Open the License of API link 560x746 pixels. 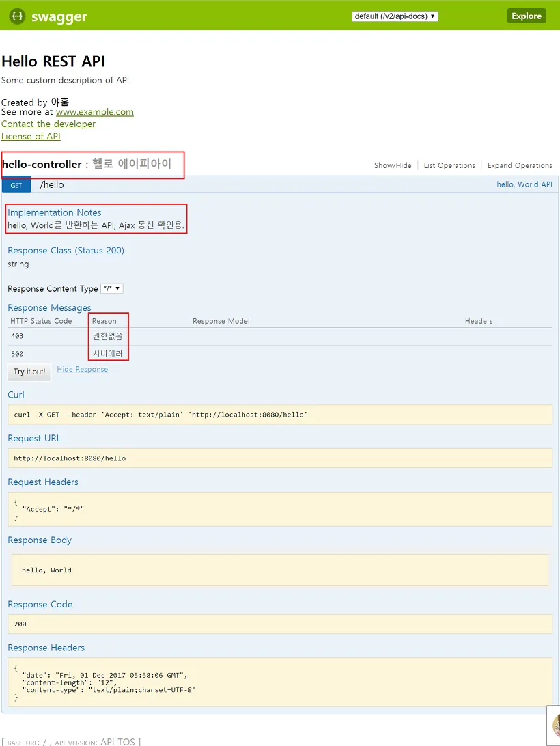pyautogui.click(x=31, y=136)
